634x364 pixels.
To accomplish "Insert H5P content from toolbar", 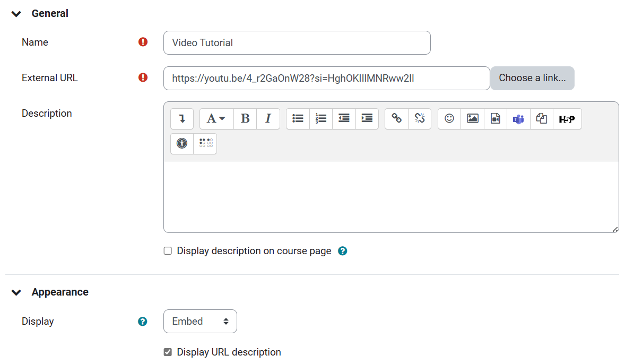I will (x=567, y=119).
